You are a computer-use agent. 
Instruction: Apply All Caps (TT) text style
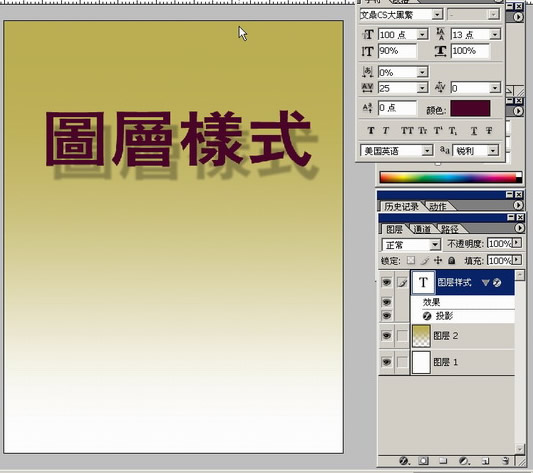click(x=407, y=131)
